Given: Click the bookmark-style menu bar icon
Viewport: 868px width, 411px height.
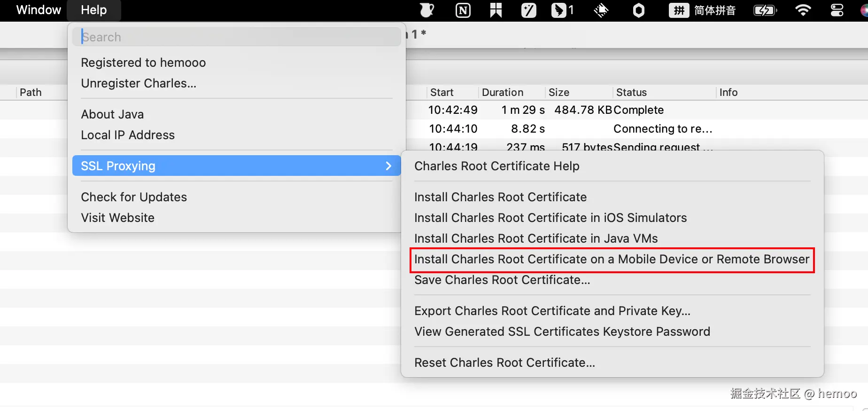Looking at the screenshot, I should tap(496, 10).
